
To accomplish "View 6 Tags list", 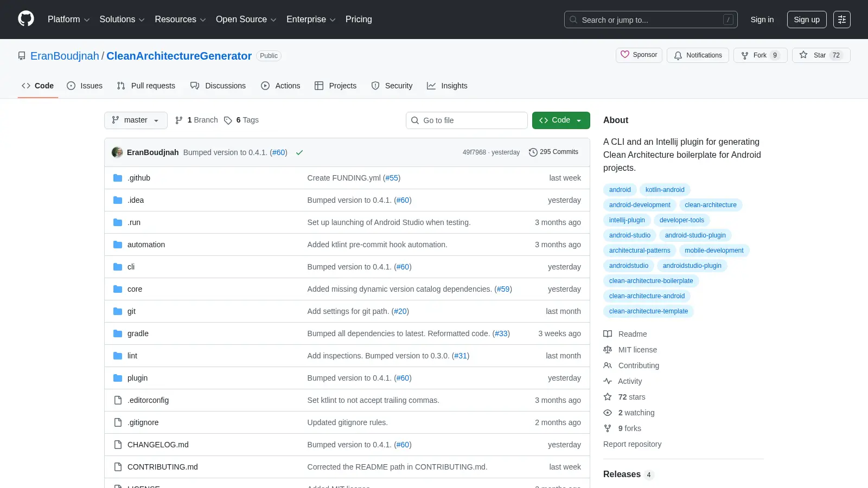I will (x=241, y=120).
